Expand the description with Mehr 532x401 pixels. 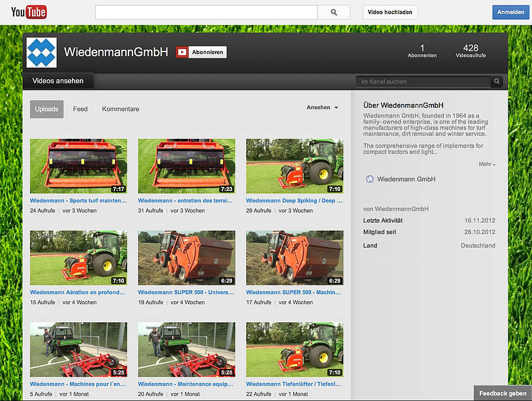coord(487,164)
